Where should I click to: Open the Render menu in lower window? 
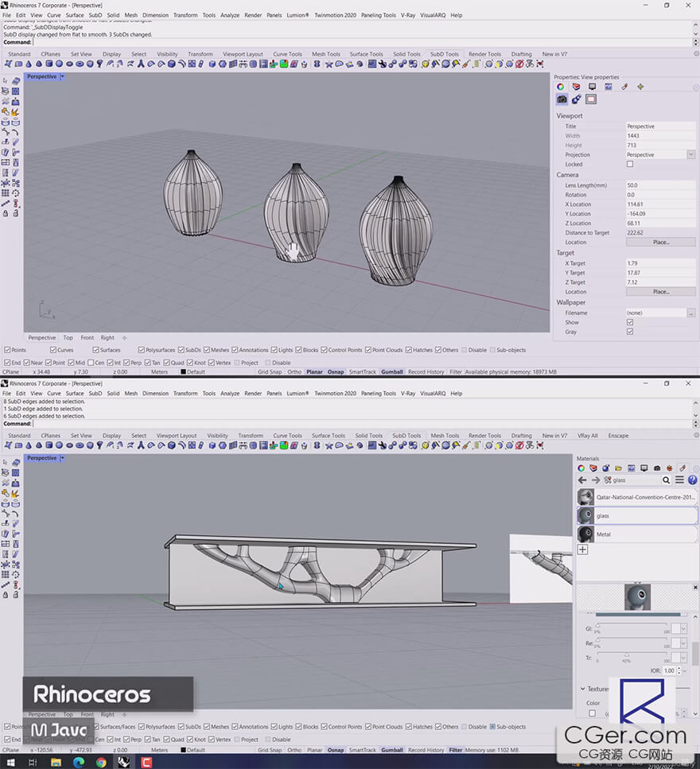[253, 394]
